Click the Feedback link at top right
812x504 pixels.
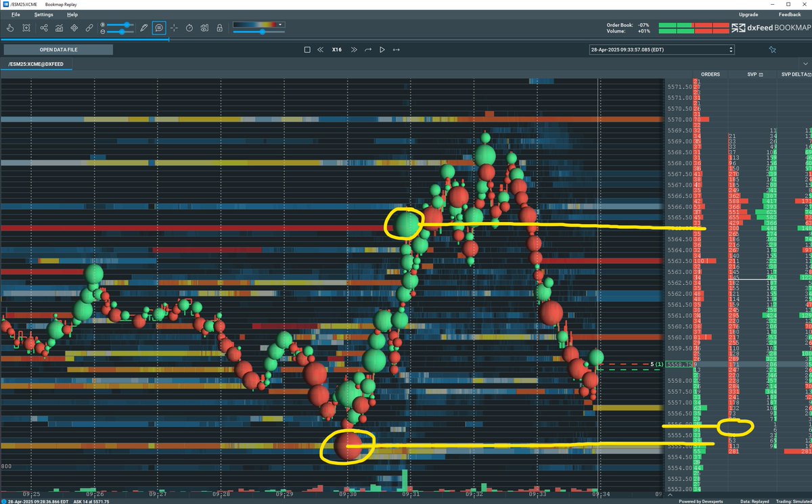(789, 14)
